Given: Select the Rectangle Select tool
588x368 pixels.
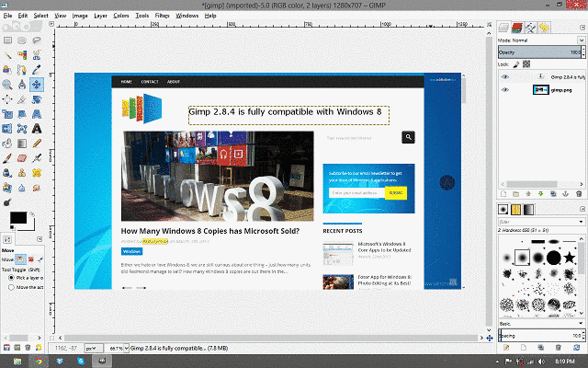Looking at the screenshot, I should pos(7,40).
